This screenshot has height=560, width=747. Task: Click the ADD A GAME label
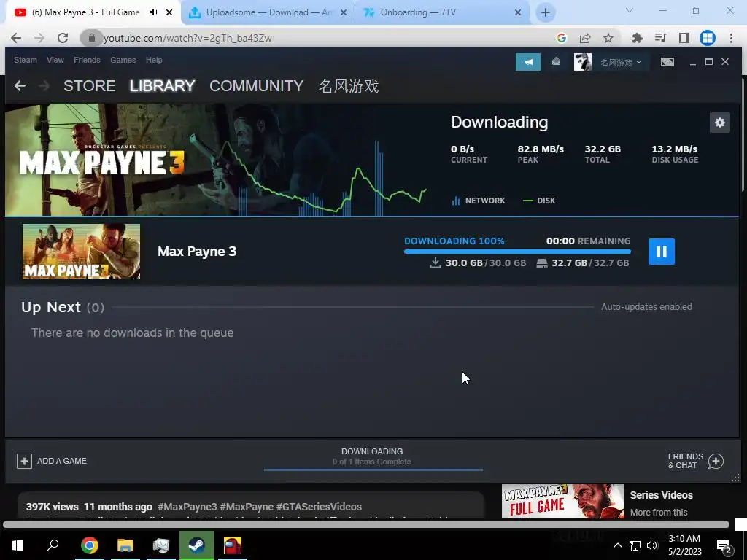(62, 461)
